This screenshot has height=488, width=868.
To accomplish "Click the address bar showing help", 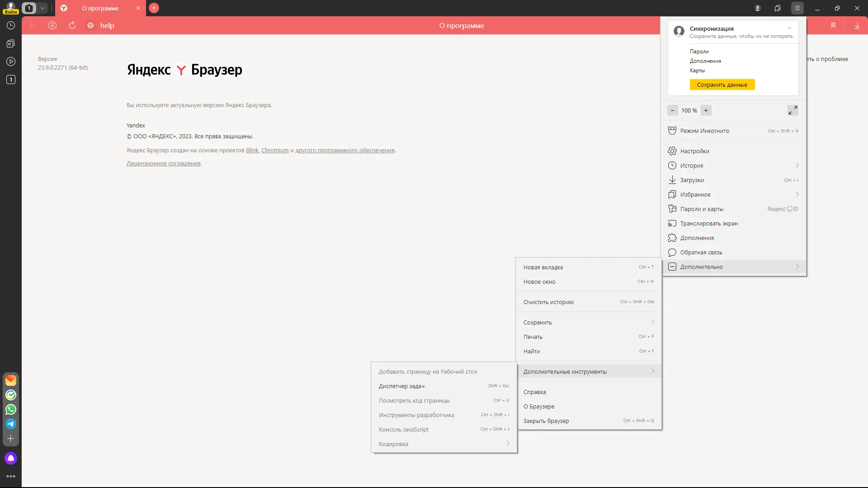I will click(x=107, y=25).
